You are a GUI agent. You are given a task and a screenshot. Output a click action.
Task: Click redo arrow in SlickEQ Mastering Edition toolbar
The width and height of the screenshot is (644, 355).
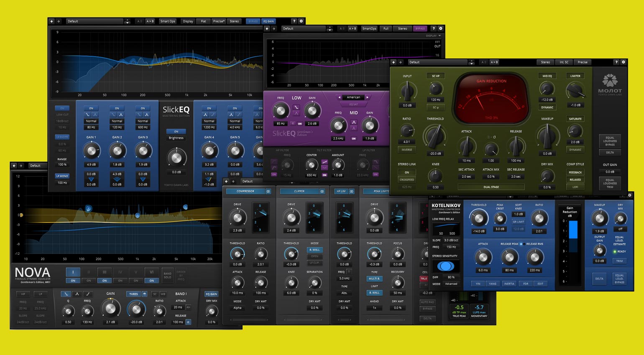click(x=59, y=21)
